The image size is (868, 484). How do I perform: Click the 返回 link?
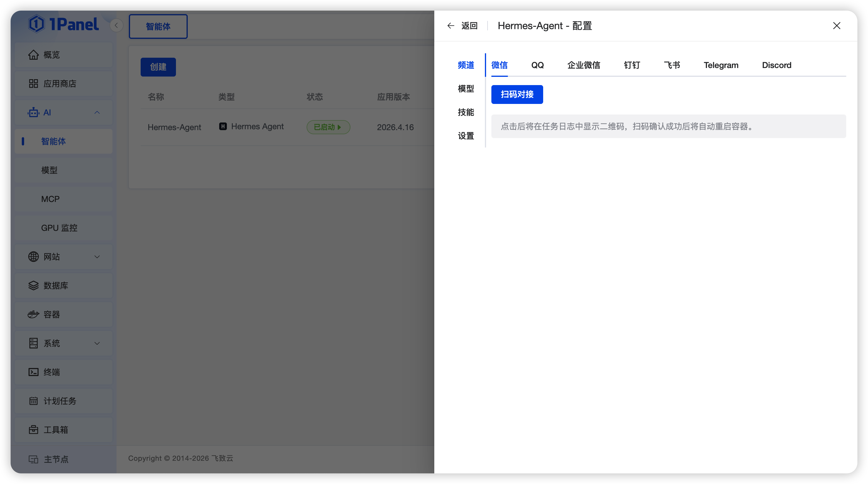pos(469,26)
